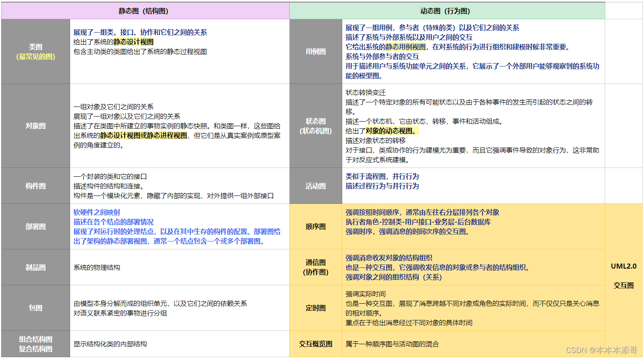Click the 构件图 label cell

36,186
